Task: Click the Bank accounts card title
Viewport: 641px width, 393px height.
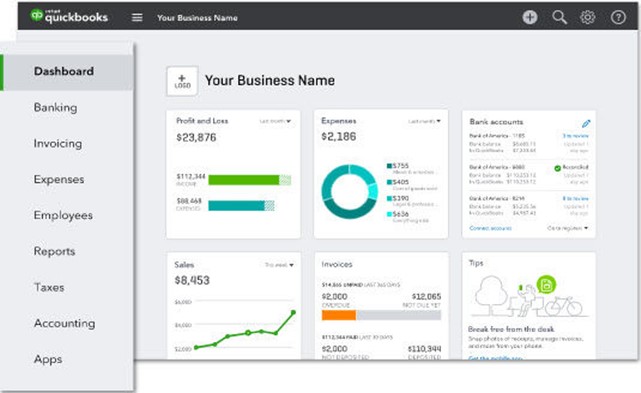Action: click(x=496, y=122)
